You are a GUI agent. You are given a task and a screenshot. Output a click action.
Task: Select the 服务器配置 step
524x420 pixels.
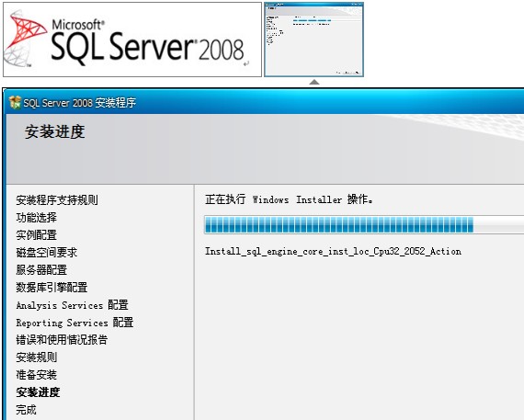click(x=41, y=269)
